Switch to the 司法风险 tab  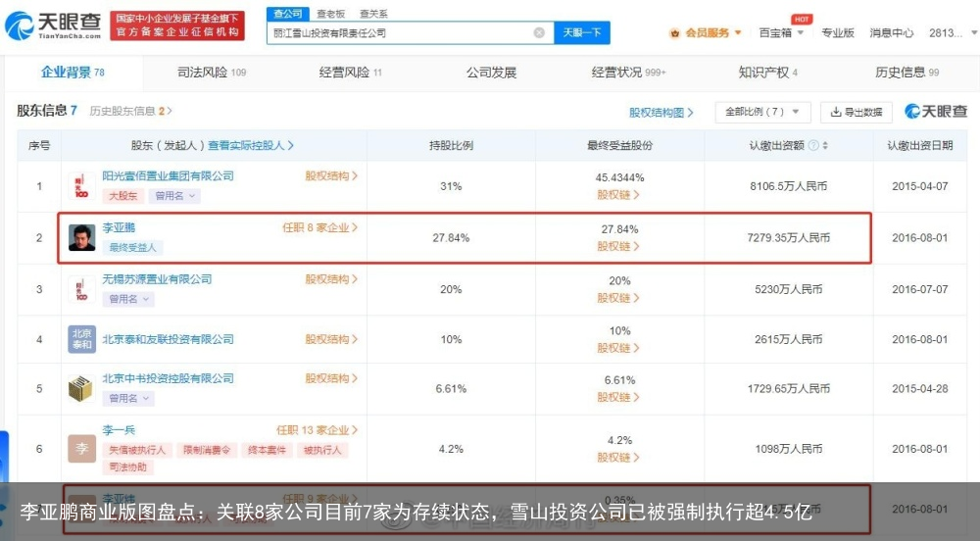(212, 73)
